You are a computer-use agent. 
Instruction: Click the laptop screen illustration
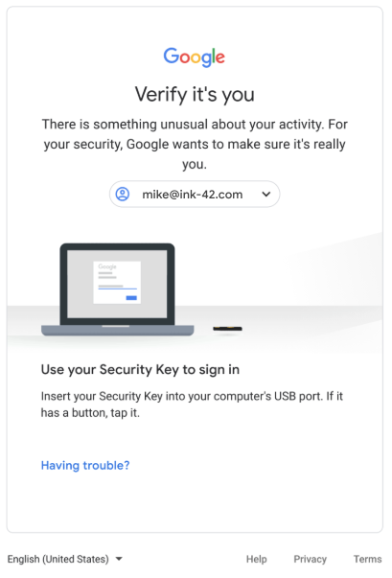pos(117,284)
